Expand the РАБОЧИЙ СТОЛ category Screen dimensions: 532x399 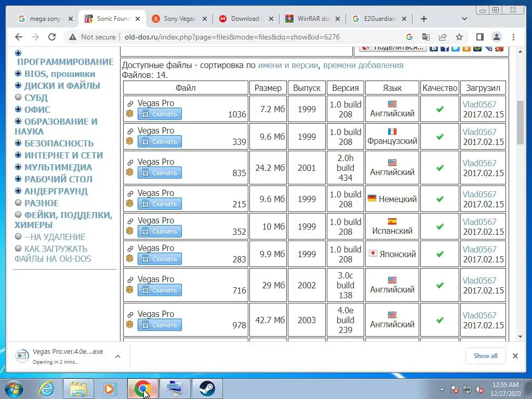(x=18, y=179)
